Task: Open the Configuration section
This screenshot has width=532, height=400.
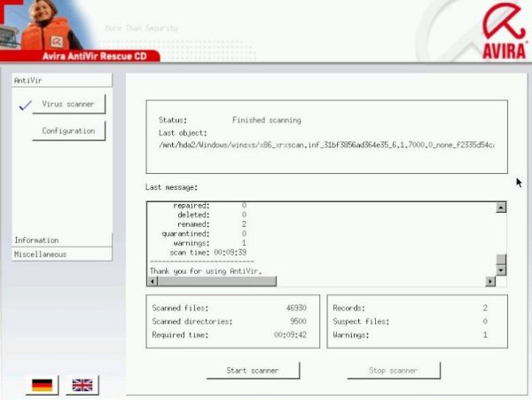Action: 68,131
